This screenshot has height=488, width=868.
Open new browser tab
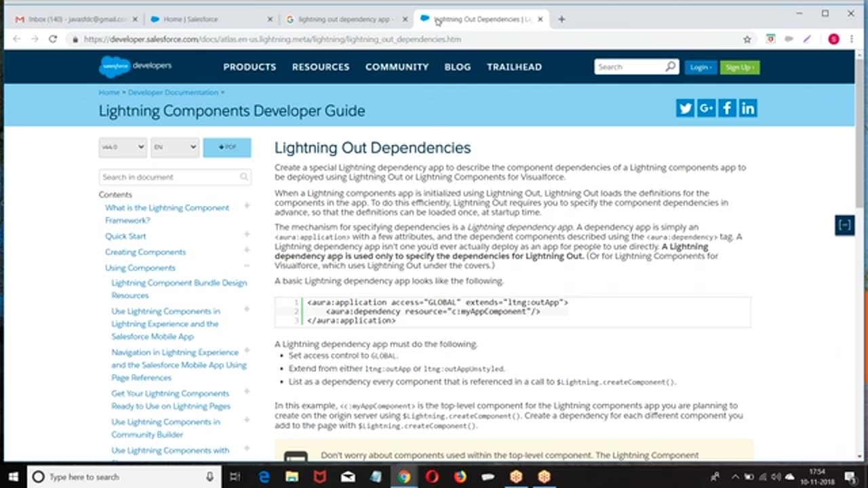click(561, 19)
